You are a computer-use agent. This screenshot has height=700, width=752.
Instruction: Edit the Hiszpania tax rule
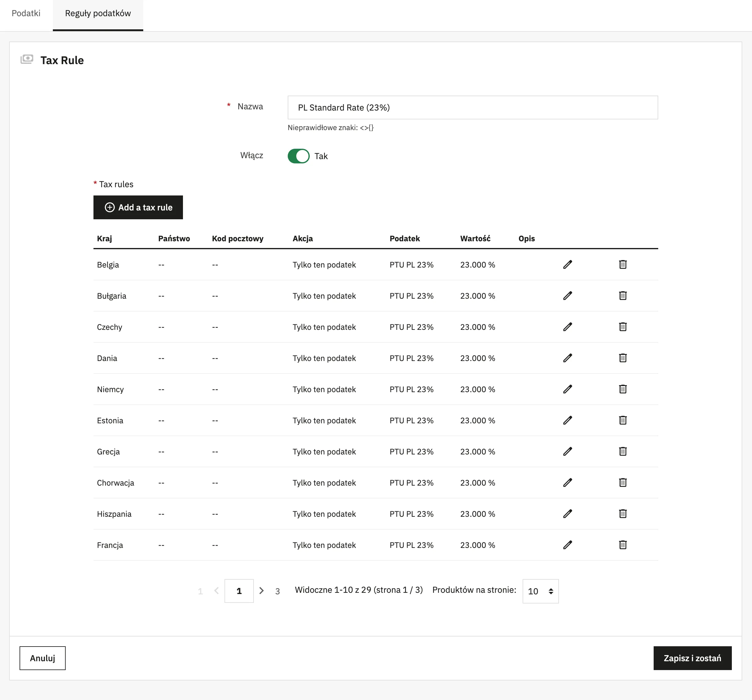coord(568,514)
